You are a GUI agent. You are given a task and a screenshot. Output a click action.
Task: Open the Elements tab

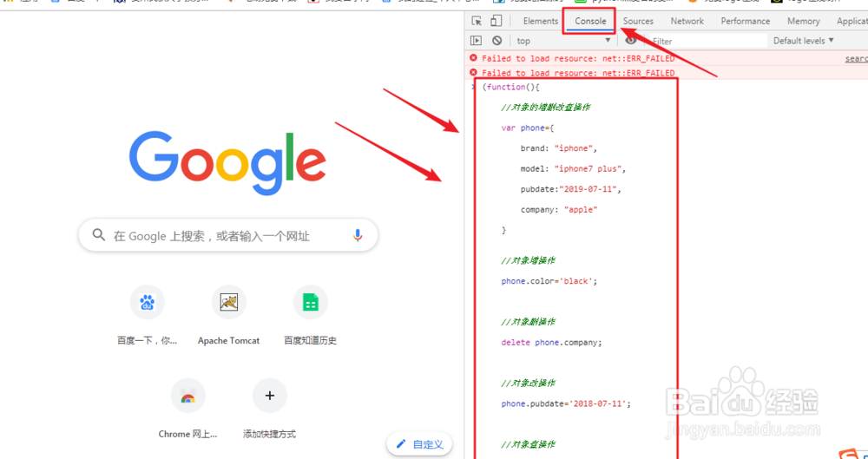coord(540,21)
